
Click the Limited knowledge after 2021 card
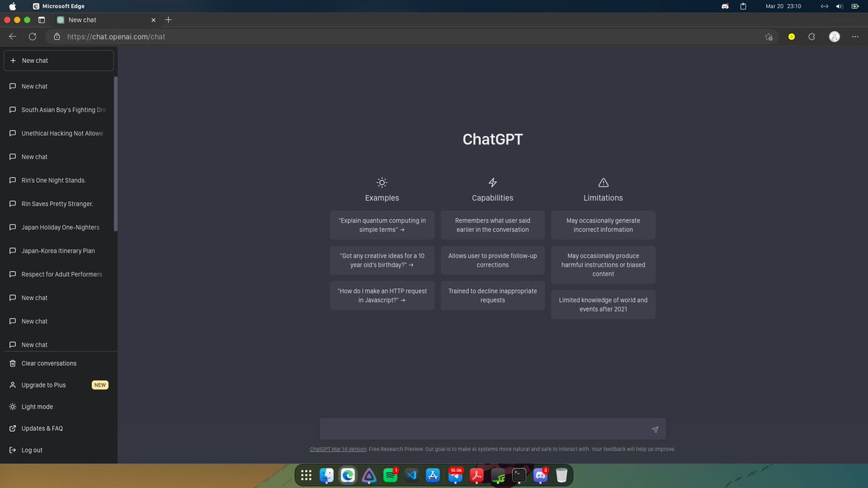[603, 304]
